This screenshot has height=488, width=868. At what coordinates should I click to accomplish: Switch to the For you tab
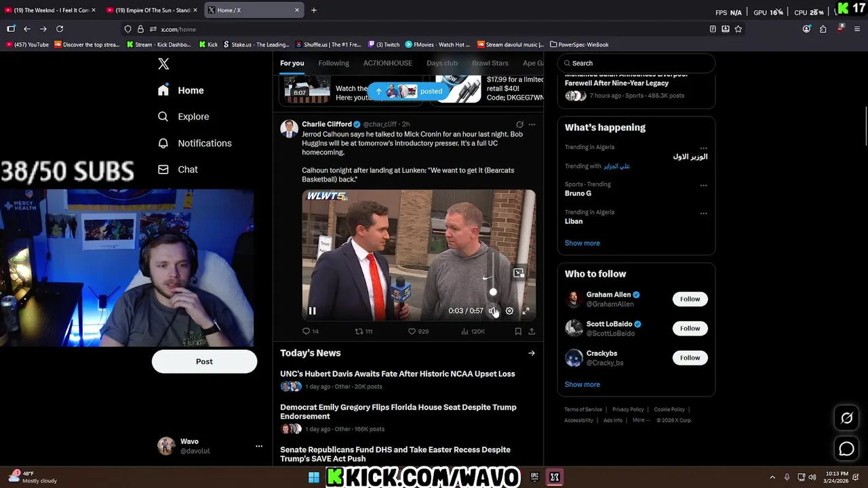292,63
